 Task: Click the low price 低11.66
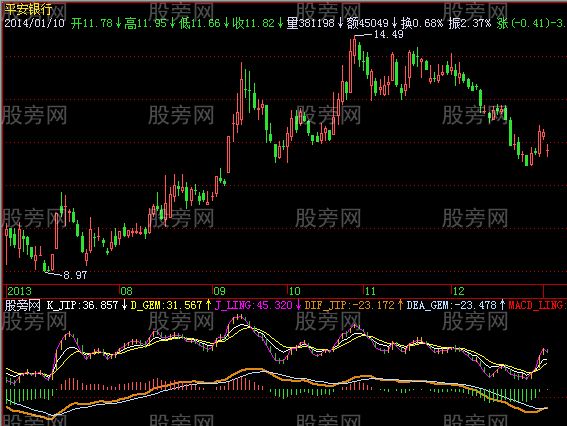click(199, 24)
